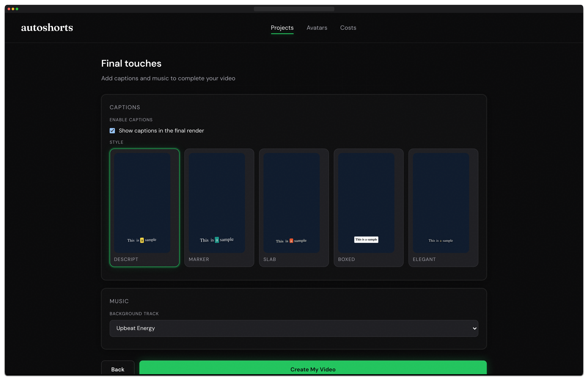Viewport: 588px width, 379px height.
Task: Uncheck 'Show captions in the final render'
Action: pyautogui.click(x=112, y=130)
